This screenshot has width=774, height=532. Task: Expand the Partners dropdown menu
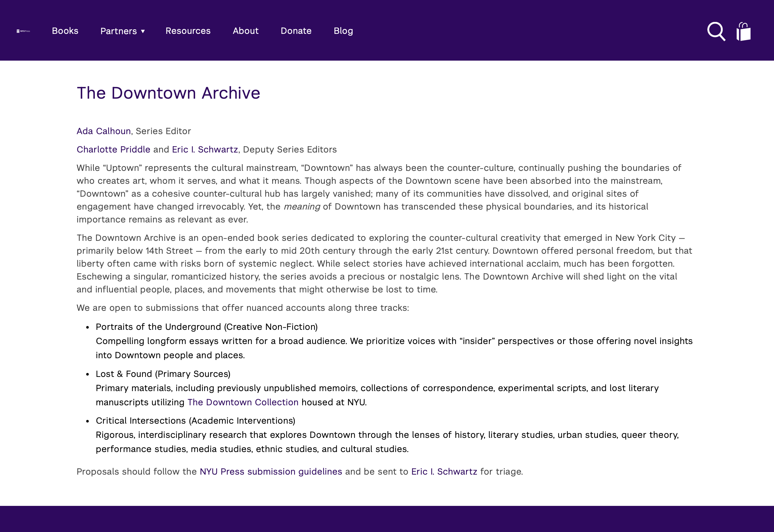coord(122,31)
